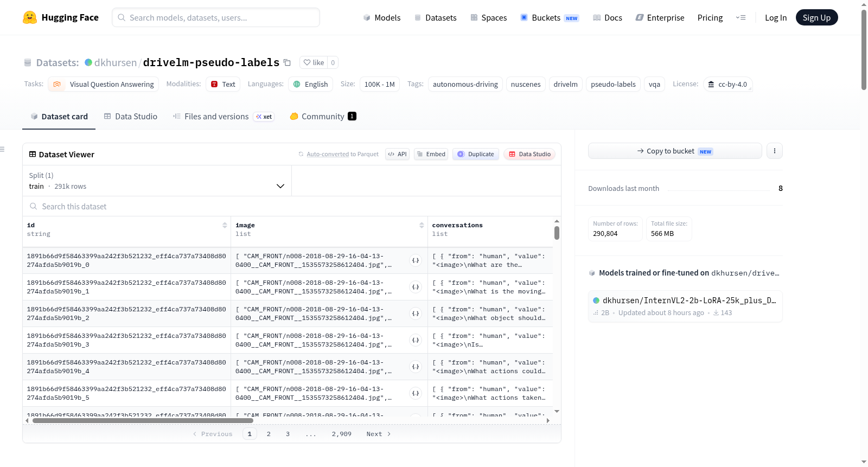This screenshot has width=868, height=467.
Task: Expand JSON icon in row ending _2
Action: tap(416, 314)
